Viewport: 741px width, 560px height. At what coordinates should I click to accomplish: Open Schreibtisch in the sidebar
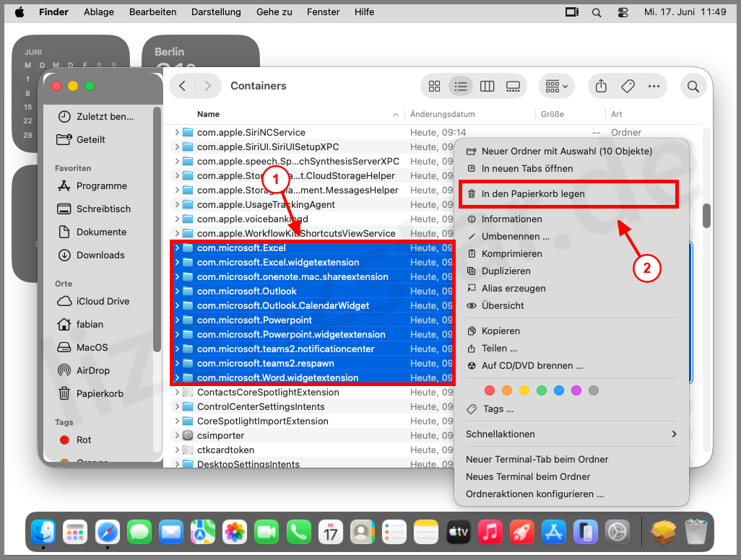(94, 209)
